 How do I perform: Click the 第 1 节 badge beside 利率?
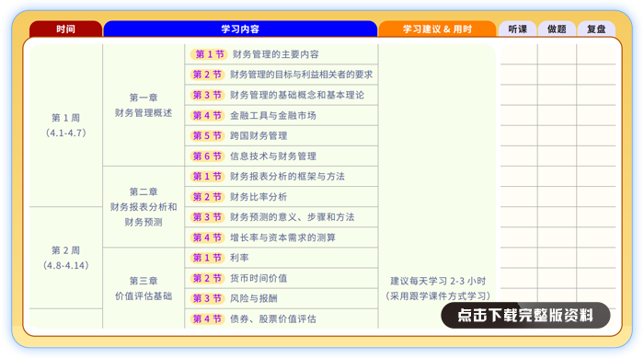tap(207, 258)
